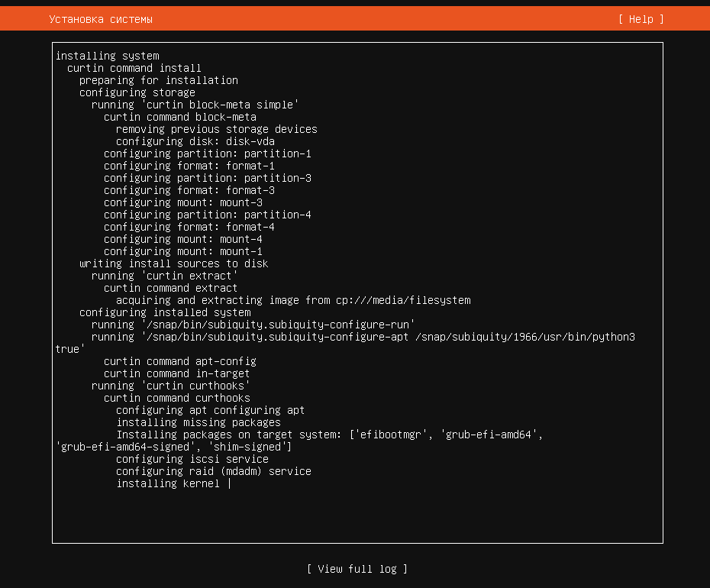Select 'configuring mount: mount-4' log entry
Viewport: 710px width, 588px height.
tap(183, 239)
